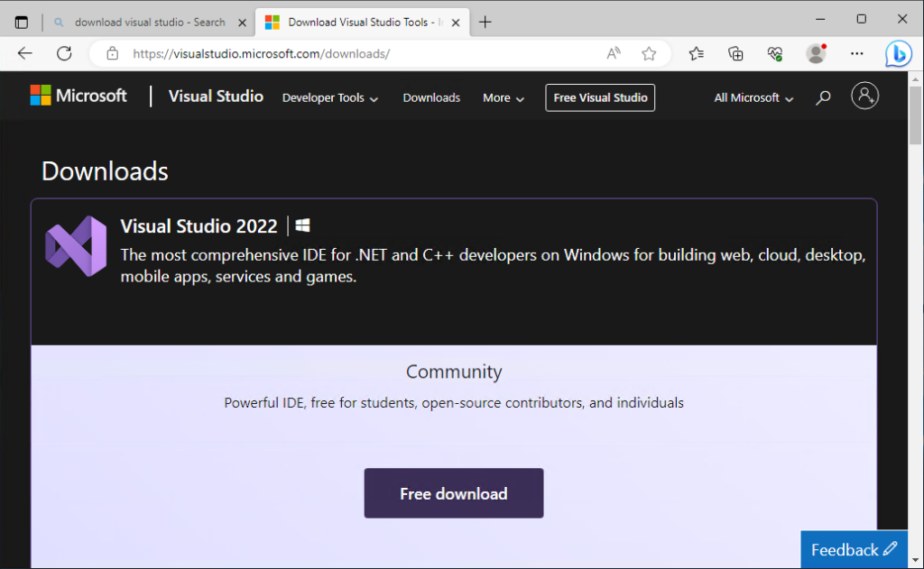Viewport: 924px width, 569px height.
Task: Click the Community Free download button
Action: 454,493
